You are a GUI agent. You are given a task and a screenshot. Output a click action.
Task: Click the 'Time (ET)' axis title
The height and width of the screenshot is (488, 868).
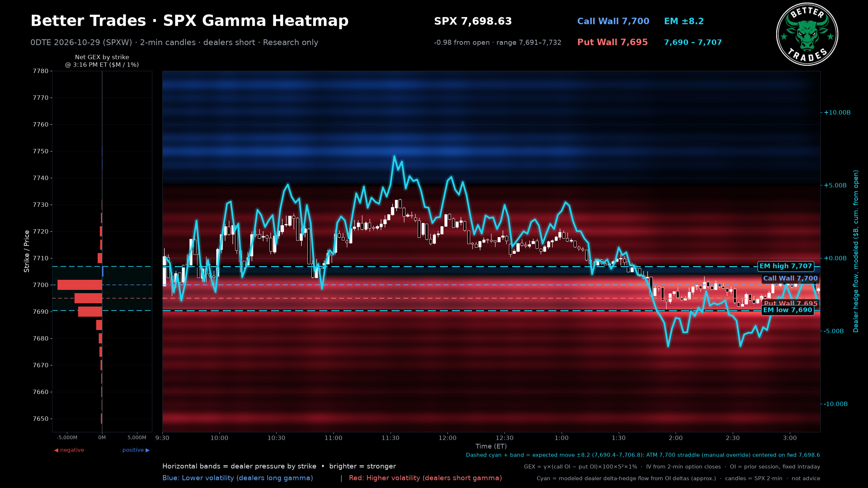(491, 446)
